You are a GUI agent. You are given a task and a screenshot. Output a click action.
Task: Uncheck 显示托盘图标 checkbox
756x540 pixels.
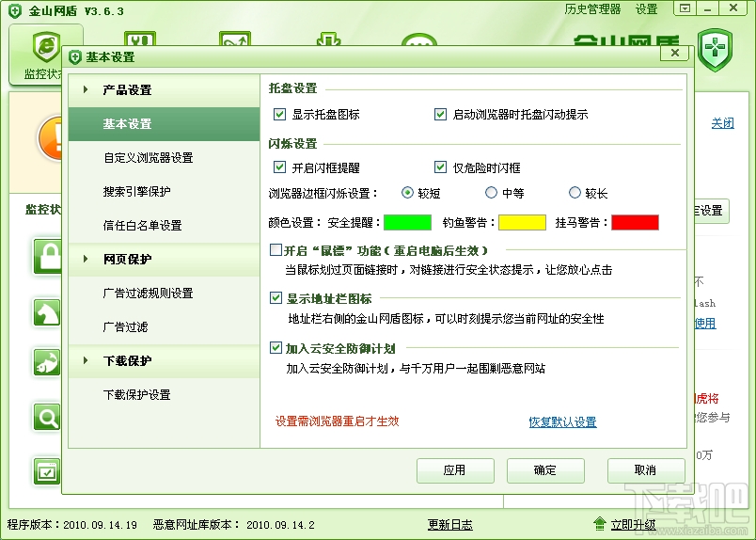point(279,115)
